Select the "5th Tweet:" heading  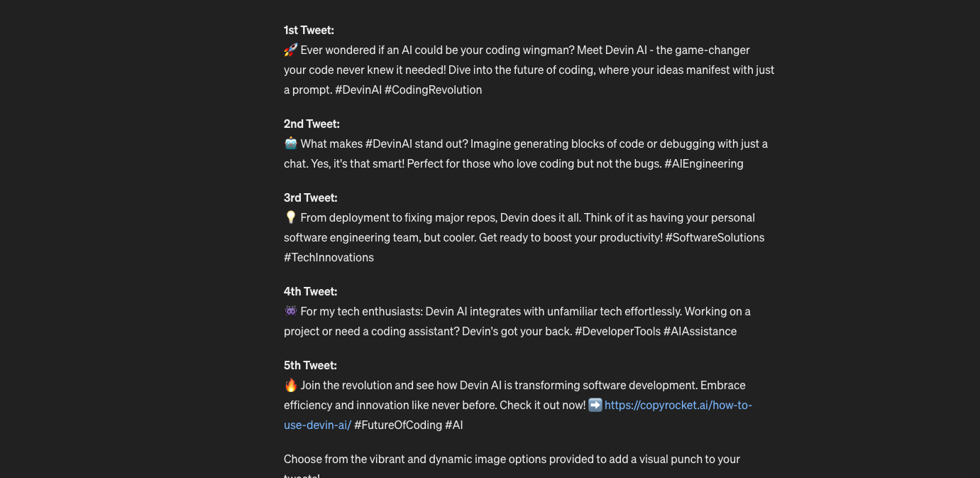(310, 365)
